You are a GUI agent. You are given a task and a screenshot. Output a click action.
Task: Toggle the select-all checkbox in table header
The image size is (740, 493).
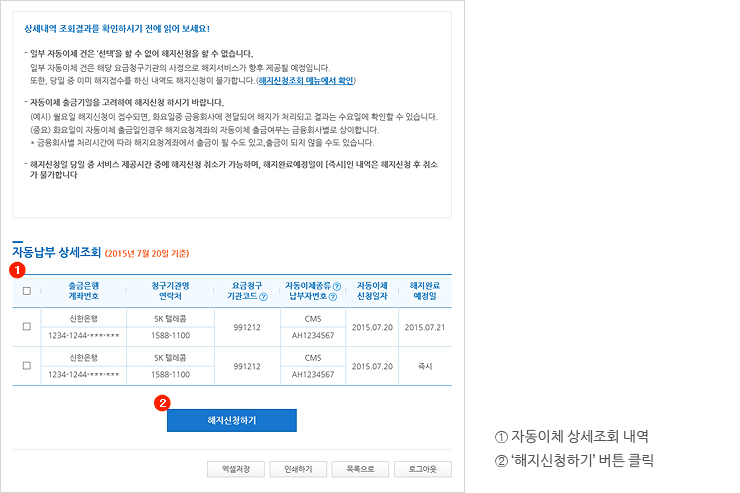tap(26, 291)
